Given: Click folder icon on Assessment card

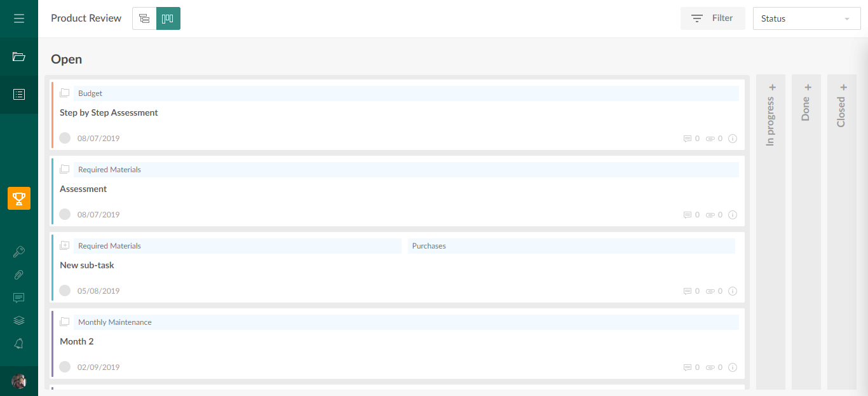Looking at the screenshot, I should (64, 169).
